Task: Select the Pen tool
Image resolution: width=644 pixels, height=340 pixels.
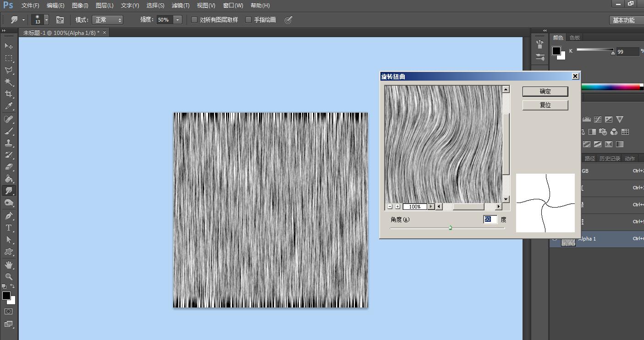Action: (9, 216)
